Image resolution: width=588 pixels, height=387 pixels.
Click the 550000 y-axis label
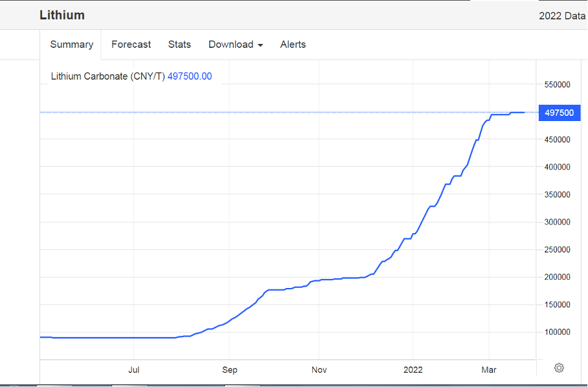pos(558,85)
